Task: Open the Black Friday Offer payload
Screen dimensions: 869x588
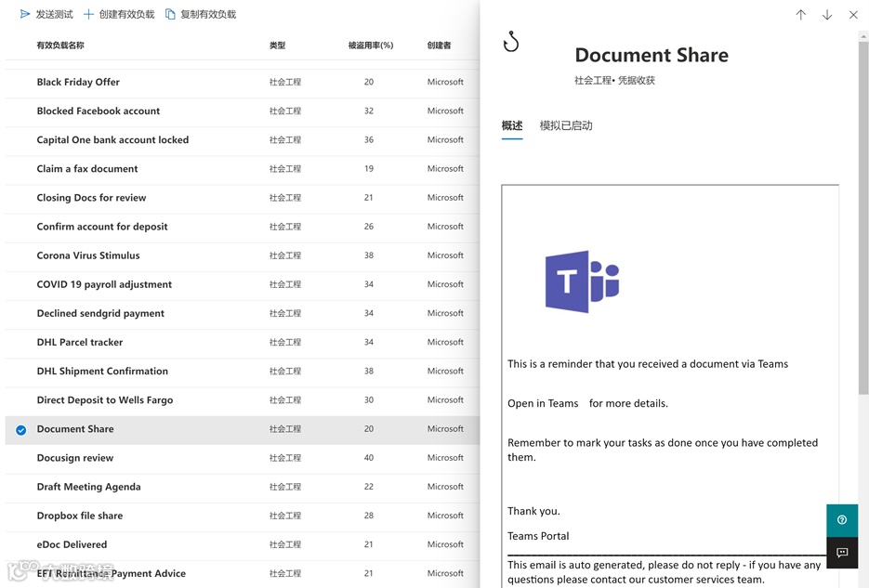Action: click(x=78, y=82)
